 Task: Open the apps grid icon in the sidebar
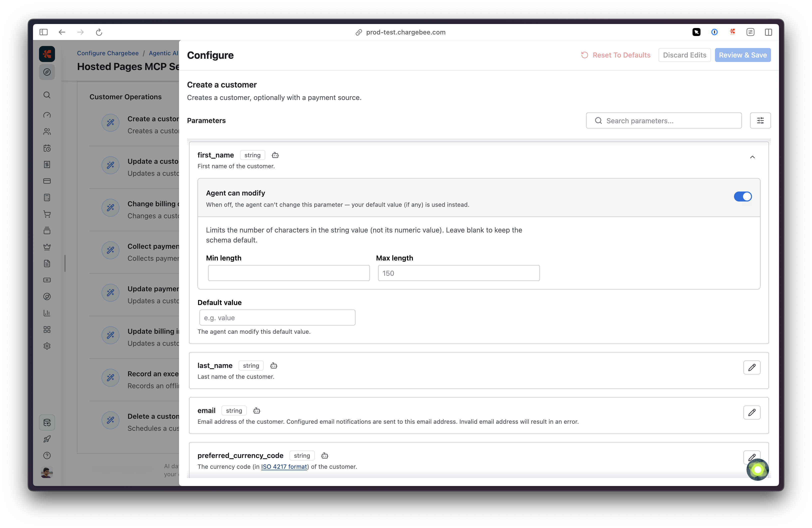47,329
